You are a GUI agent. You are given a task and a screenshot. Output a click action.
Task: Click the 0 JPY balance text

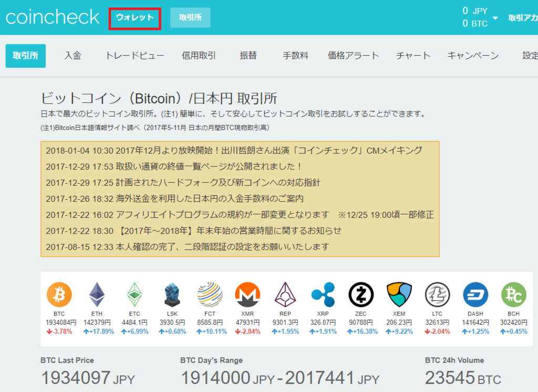click(x=475, y=11)
